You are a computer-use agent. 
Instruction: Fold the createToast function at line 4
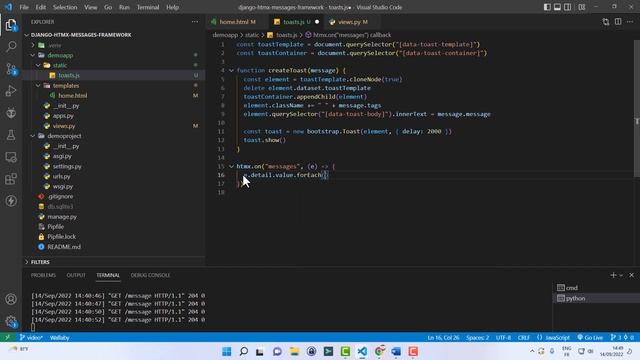(231, 70)
